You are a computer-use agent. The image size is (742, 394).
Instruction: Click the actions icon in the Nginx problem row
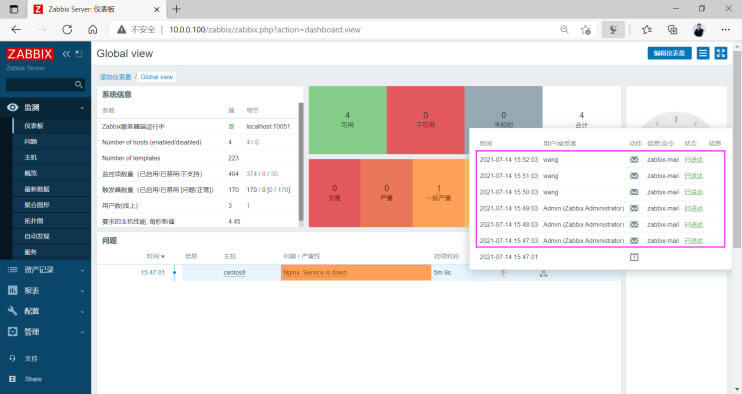(544, 273)
